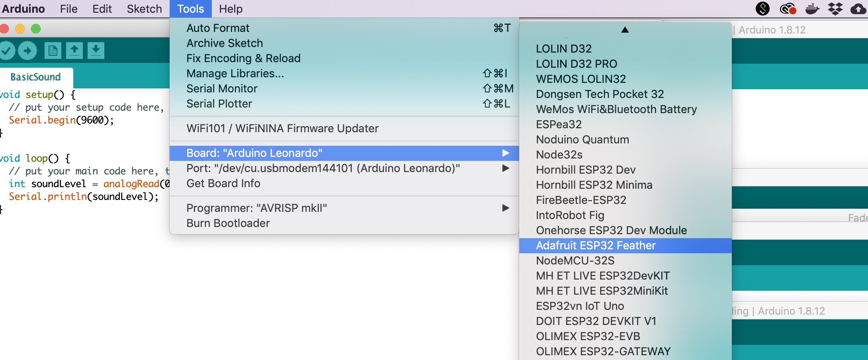Click the void setup() line in editor
The height and width of the screenshot is (360, 868).
[37, 95]
